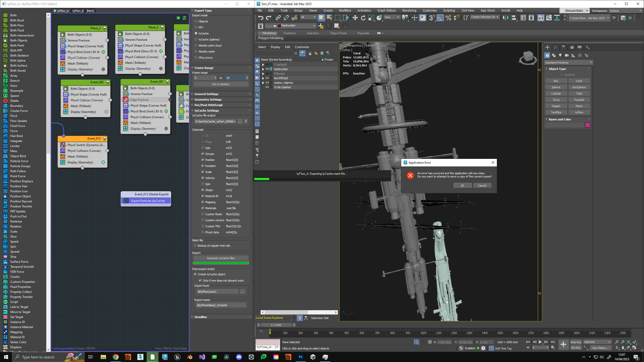
Task: Click the refresh simulation icon in tyFlow editor
Action: coord(184,18)
